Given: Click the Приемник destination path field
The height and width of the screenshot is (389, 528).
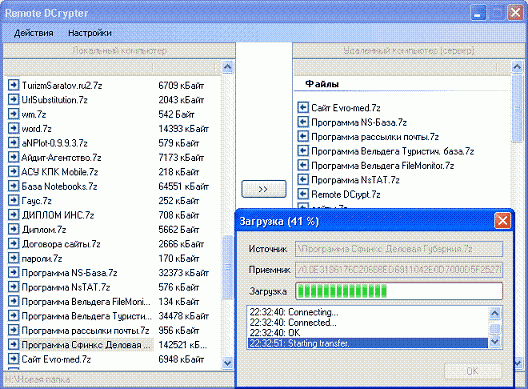Looking at the screenshot, I should coord(399,270).
